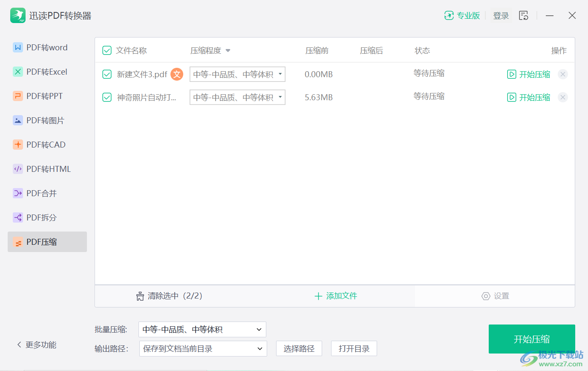Viewport: 588px width, 371px height.
Task: Remove 神奇照片自动打 file with its X icon
Action: click(x=563, y=97)
